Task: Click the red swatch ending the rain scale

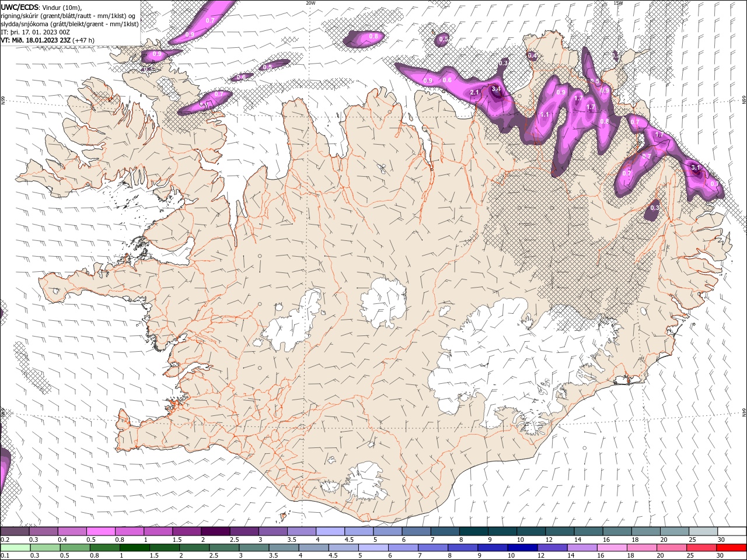Action: point(732,548)
